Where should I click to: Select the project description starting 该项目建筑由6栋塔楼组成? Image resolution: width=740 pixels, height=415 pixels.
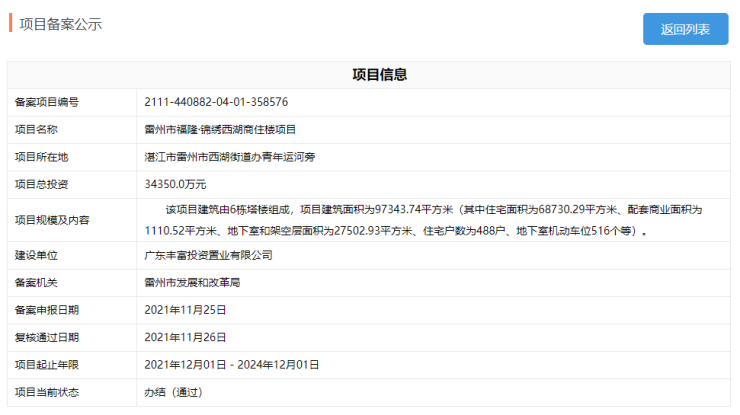[x=423, y=220]
